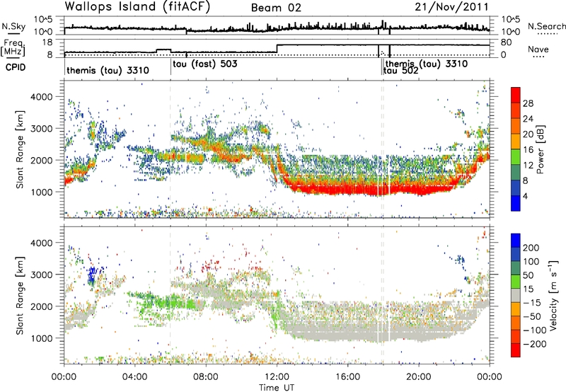Image resolution: width=566 pixels, height=392 pixels.
Task: Click the '18' tick on frequency axis
Action: click(x=48, y=42)
